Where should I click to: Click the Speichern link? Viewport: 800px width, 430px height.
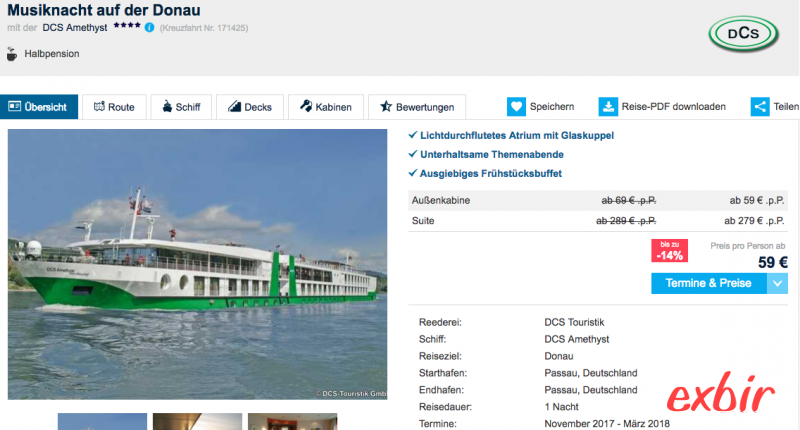pyautogui.click(x=552, y=107)
